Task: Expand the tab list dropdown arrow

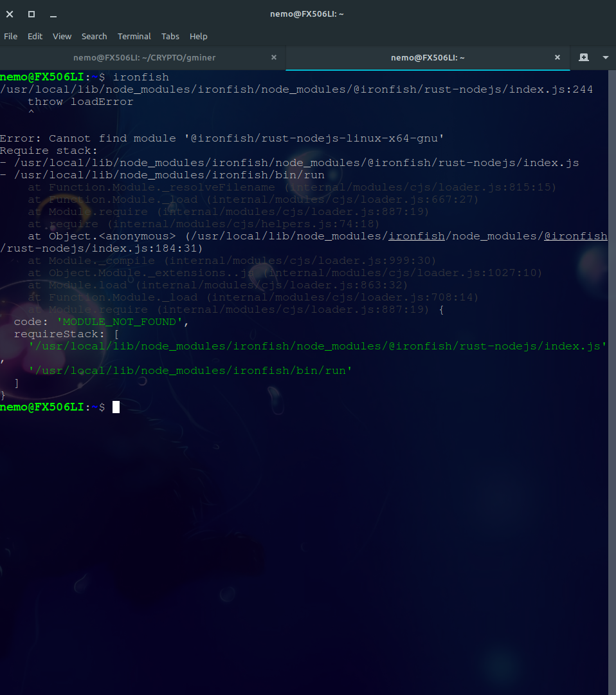Action: click(605, 57)
